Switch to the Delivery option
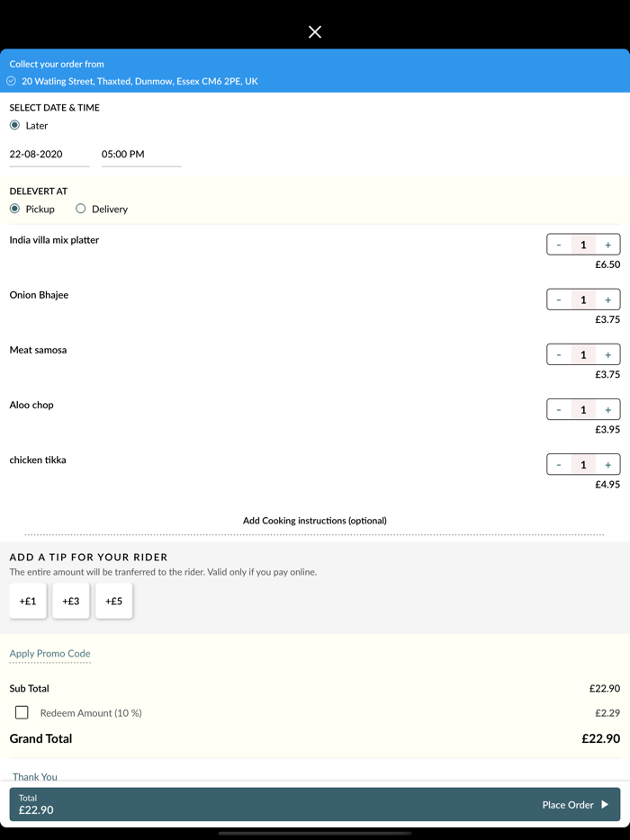This screenshot has width=630, height=840. [81, 209]
